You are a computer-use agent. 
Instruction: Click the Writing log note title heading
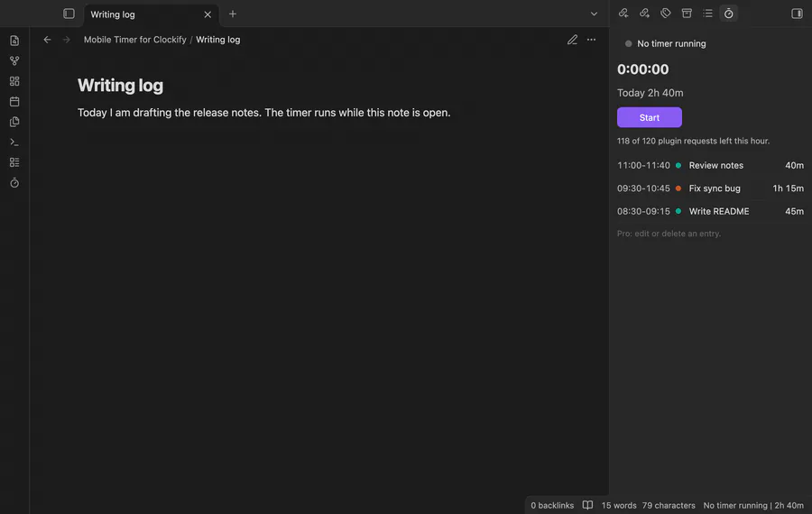pos(120,86)
